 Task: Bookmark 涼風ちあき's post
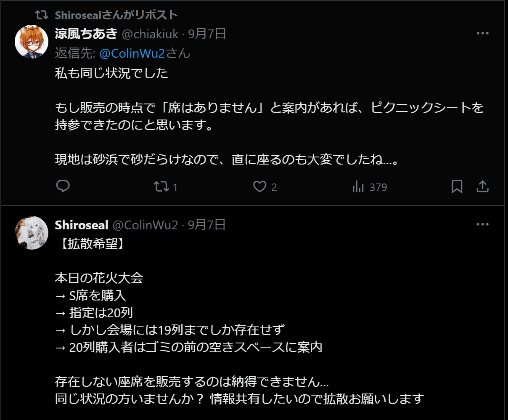[457, 186]
